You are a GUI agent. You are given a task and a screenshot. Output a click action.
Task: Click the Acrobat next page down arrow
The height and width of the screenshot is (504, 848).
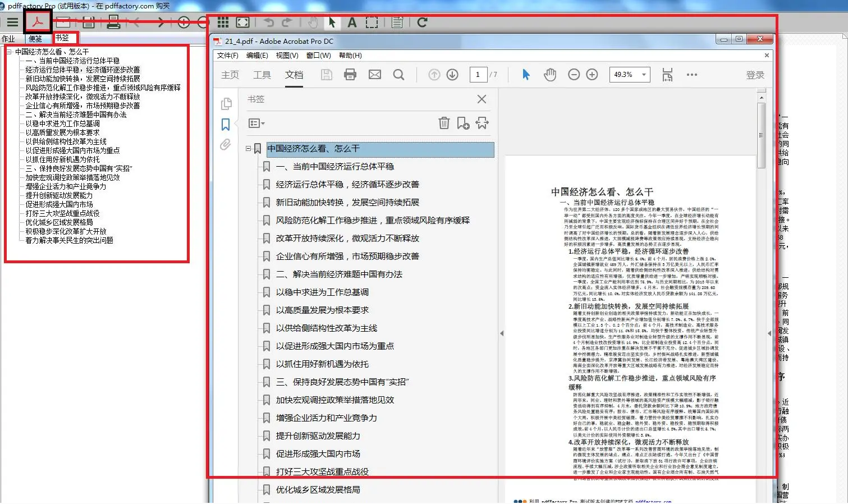pyautogui.click(x=452, y=75)
